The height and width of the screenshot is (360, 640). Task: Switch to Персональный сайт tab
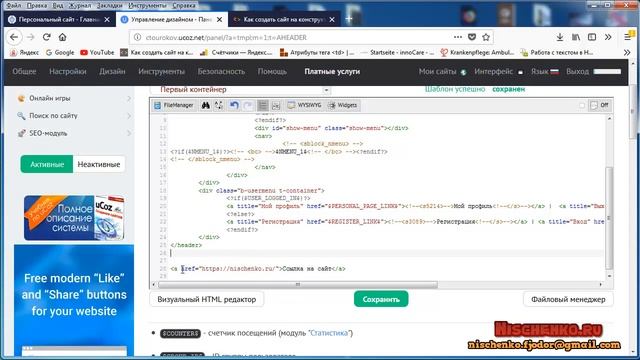(x=59, y=19)
